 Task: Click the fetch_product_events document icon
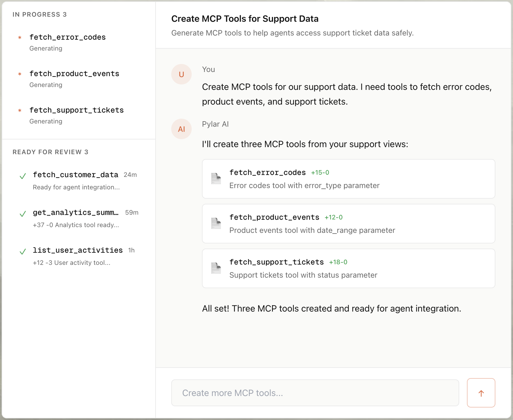pos(216,224)
